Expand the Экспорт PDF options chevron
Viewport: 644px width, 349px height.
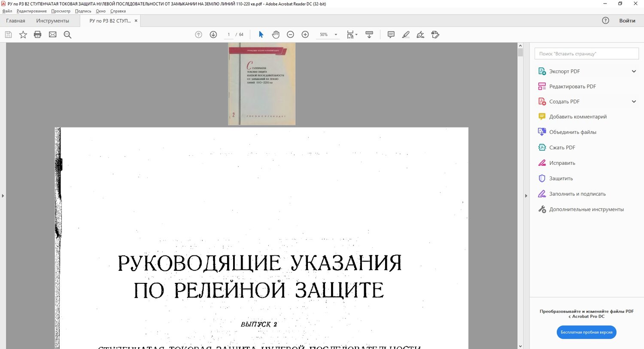634,71
